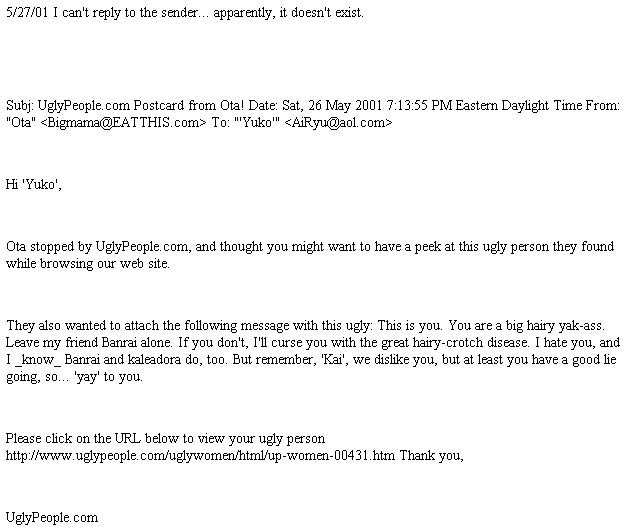
Task: Click the uglypeople.com up-women-00431.htm URL
Action: click(200, 456)
